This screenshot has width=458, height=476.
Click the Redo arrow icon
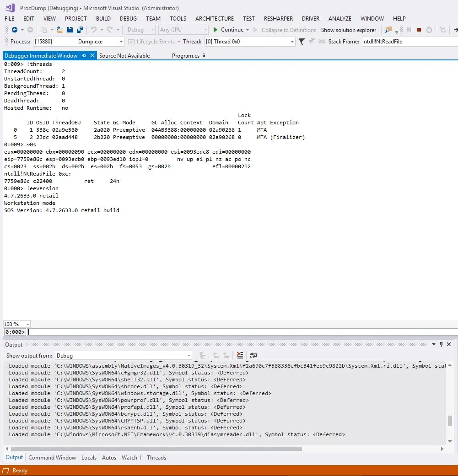[x=110, y=30]
